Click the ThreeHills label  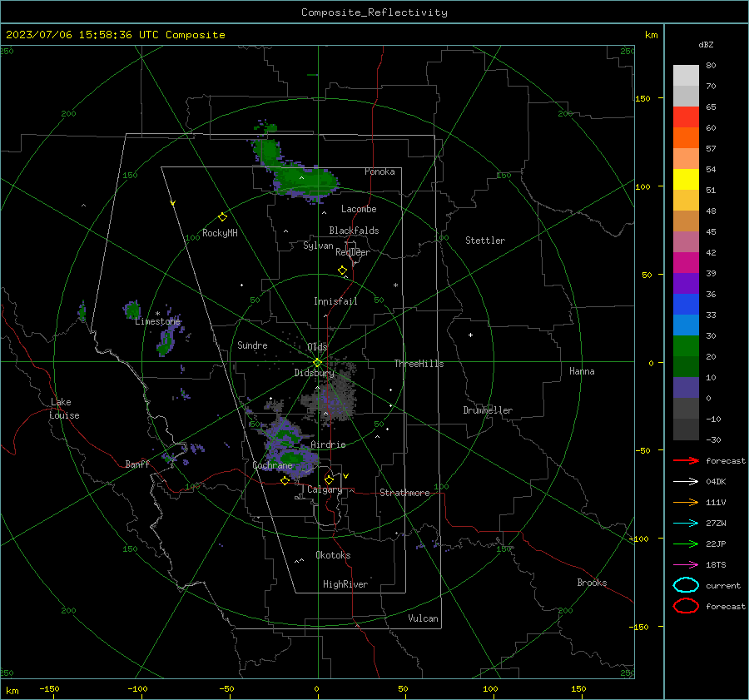419,364
